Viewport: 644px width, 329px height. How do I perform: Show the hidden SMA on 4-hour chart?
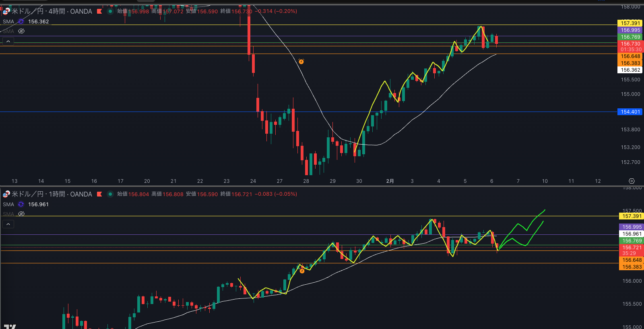[x=21, y=31]
